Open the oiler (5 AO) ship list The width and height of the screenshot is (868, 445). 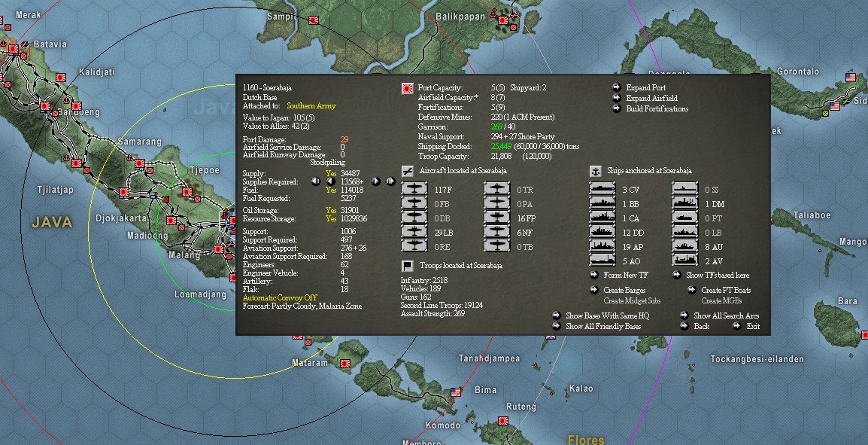[602, 261]
